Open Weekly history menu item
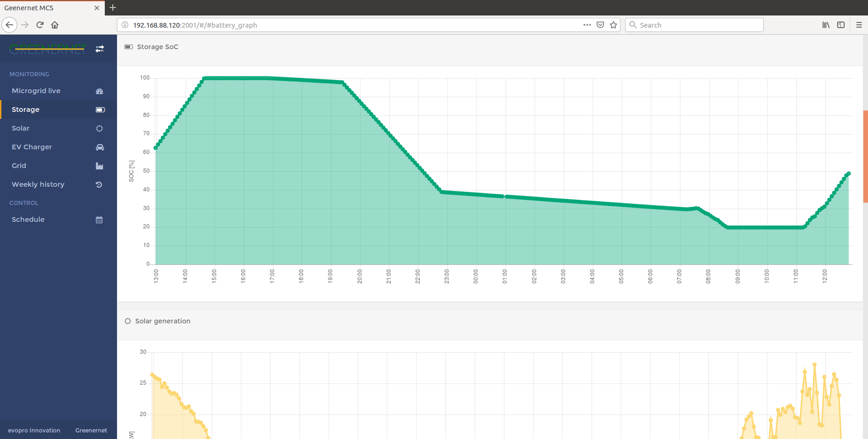The image size is (868, 439). tap(58, 184)
